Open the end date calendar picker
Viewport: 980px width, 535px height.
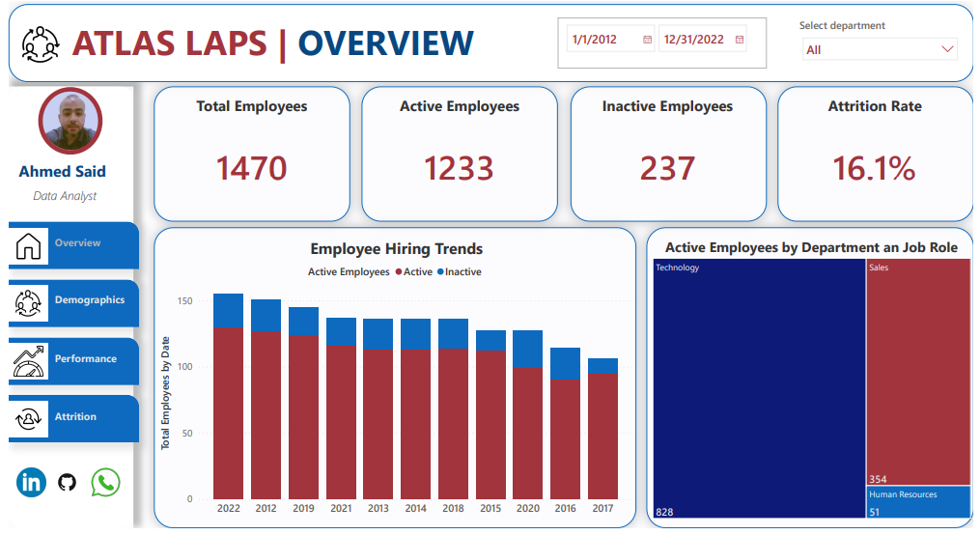[x=740, y=40]
